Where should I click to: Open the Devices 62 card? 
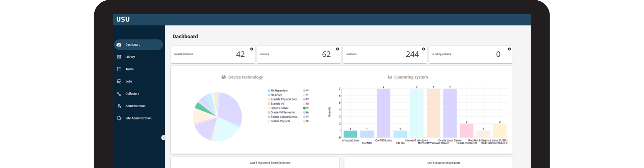pos(299,54)
